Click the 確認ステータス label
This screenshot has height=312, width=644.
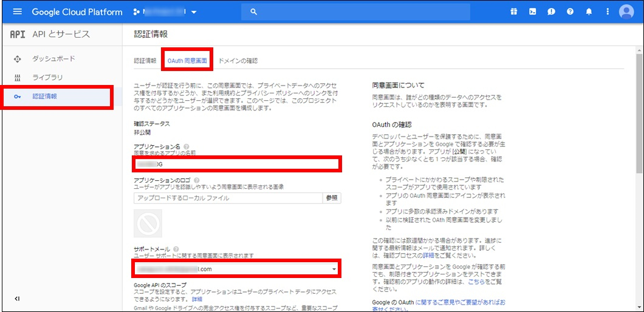[x=152, y=124]
